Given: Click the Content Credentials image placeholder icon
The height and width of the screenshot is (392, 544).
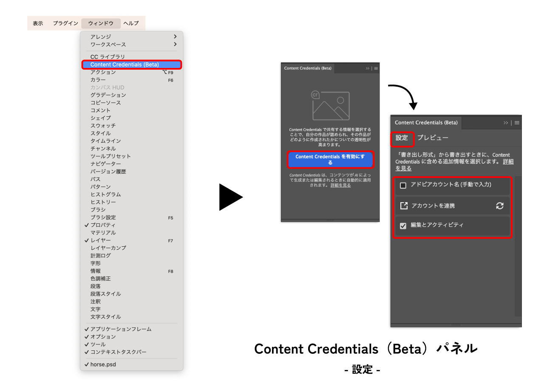Looking at the screenshot, I should 331,105.
